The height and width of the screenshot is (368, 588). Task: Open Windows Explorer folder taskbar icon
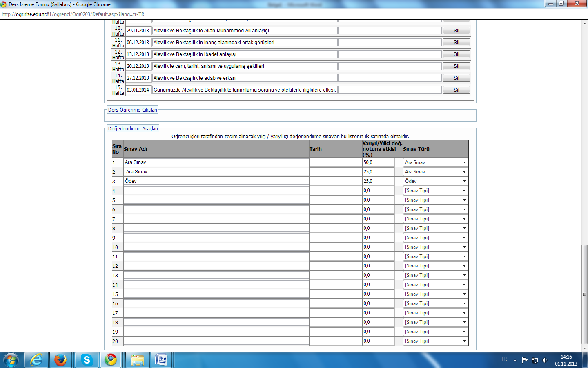pyautogui.click(x=138, y=360)
